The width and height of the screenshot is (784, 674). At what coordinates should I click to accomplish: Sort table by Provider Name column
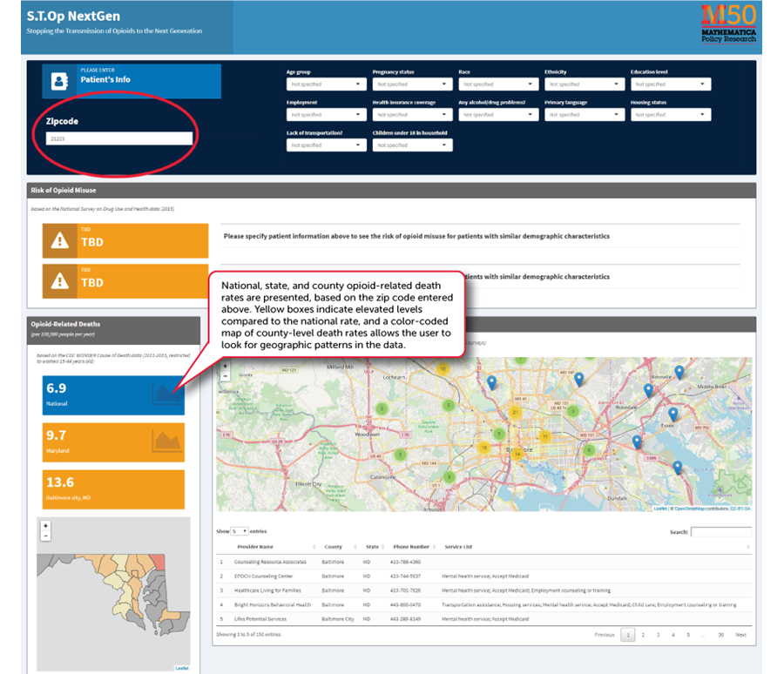coord(261,547)
